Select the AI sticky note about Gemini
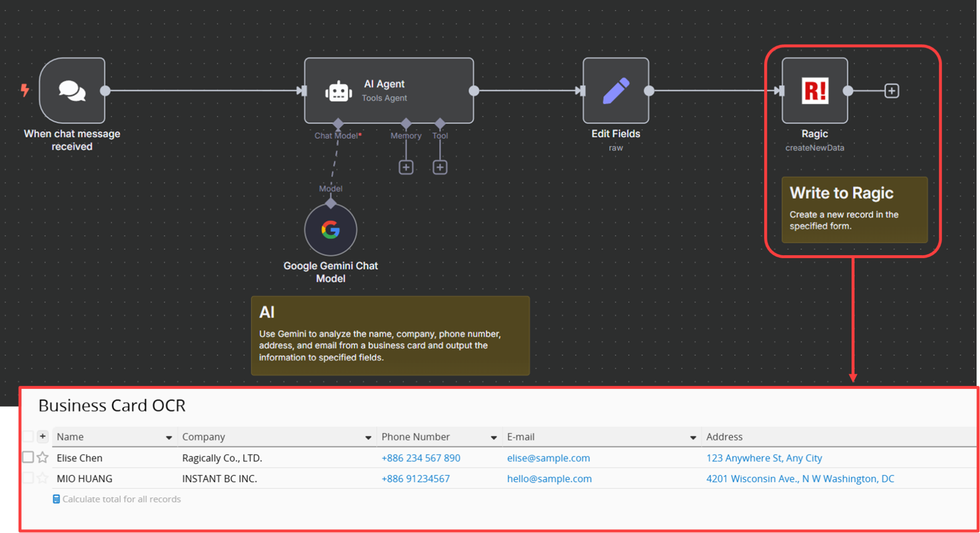This screenshot has height=533, width=980. pyautogui.click(x=390, y=336)
